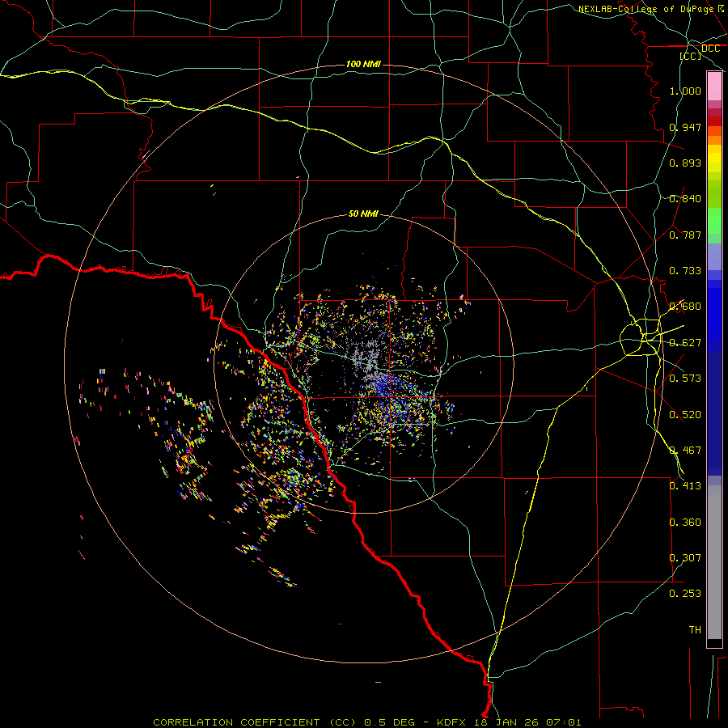Click the [CC] legend unit label
Screen dimensions: 728x728
coord(691,56)
